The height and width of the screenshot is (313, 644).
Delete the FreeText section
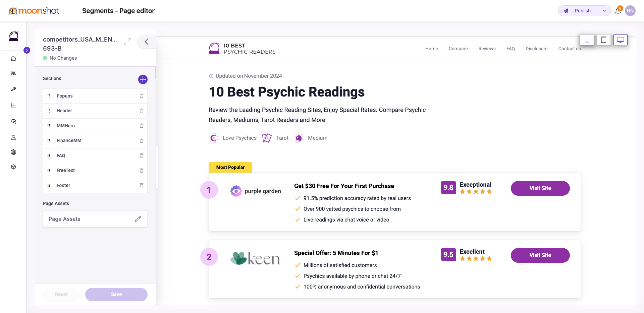(142, 171)
